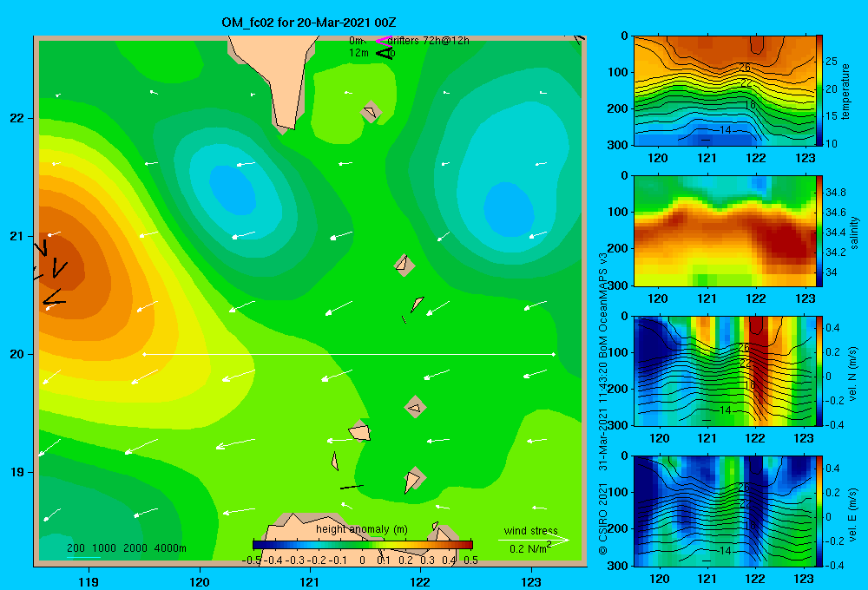Open the eastward velocity section panel
The width and height of the screenshot is (868, 590).
(x=725, y=511)
